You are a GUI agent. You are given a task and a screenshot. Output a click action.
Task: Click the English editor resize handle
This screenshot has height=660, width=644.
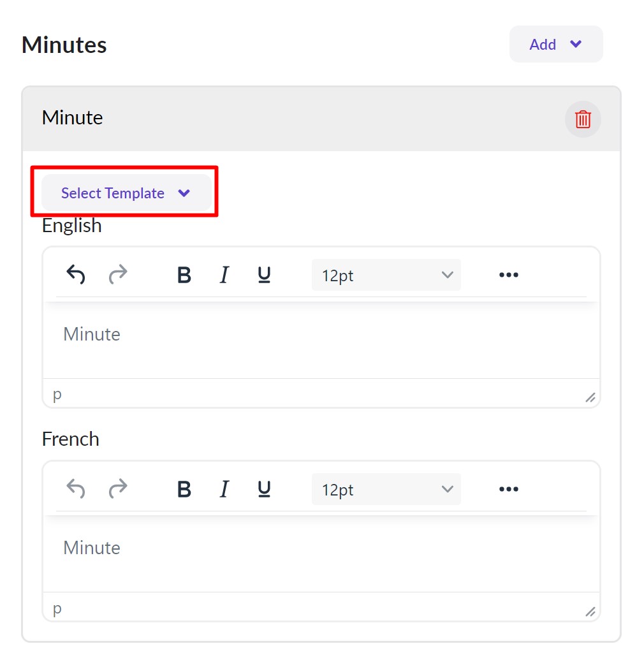point(590,398)
